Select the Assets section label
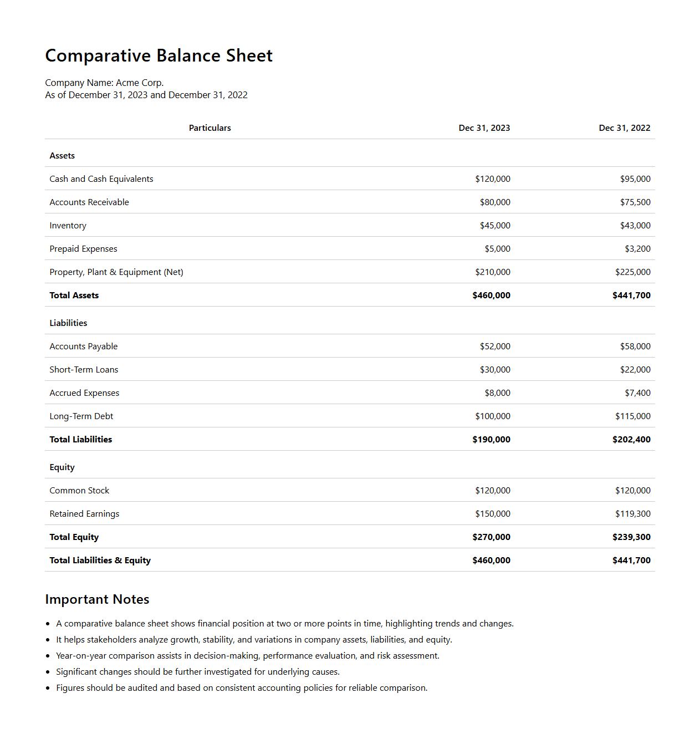Screen dimensions: 700x744 62,156
